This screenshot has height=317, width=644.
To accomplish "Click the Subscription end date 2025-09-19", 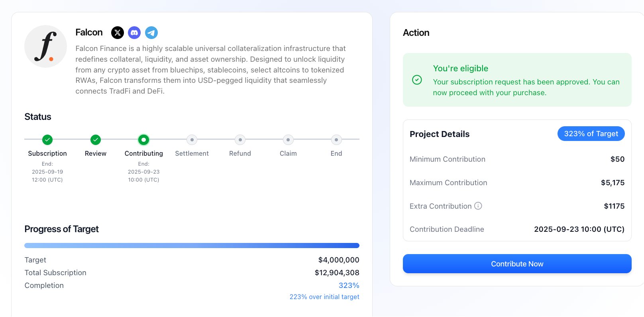I will (x=47, y=172).
